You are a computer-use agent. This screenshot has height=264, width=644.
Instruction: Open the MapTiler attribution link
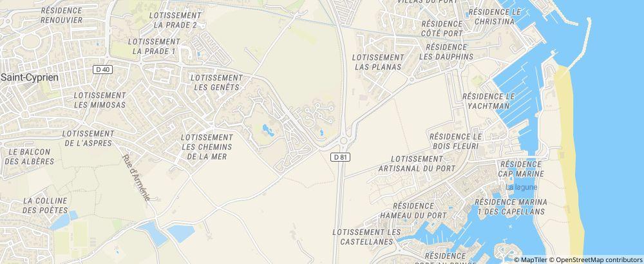click(533, 259)
